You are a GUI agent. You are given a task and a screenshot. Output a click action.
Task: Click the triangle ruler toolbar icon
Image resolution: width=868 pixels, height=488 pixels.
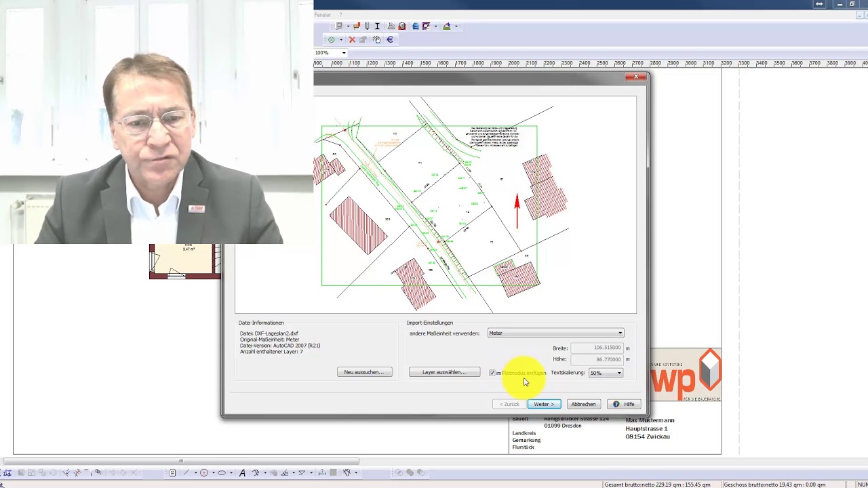click(391, 26)
